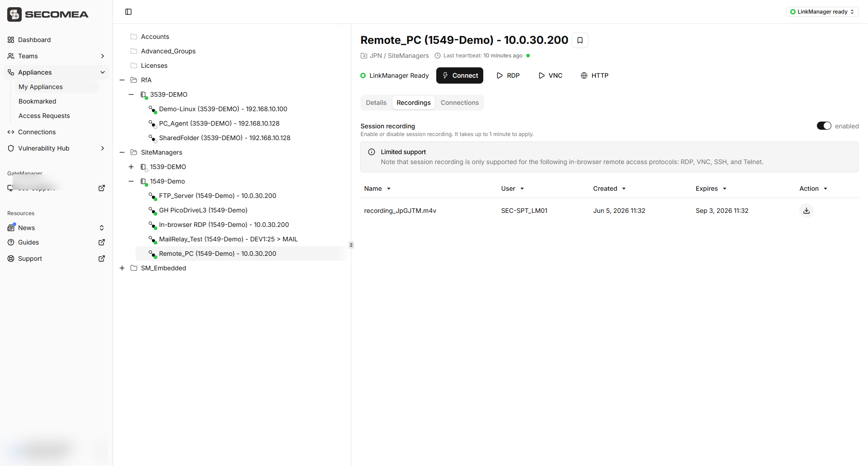Click the last heartbeat clock icon
This screenshot has height=466, width=868.
coord(438,56)
